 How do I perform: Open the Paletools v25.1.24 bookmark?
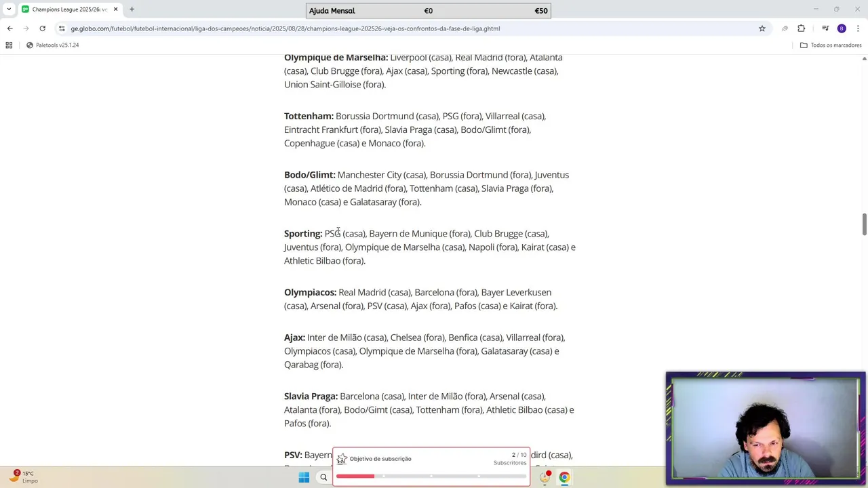[x=53, y=45]
